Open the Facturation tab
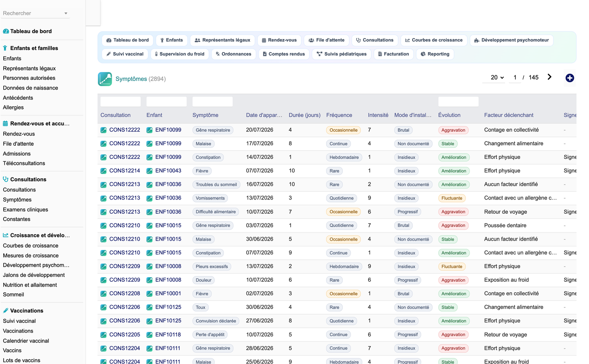The image size is (589, 364). tap(394, 54)
